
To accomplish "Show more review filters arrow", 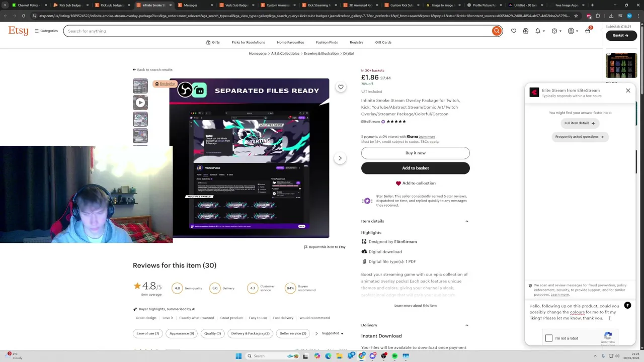I will [x=316, y=333].
